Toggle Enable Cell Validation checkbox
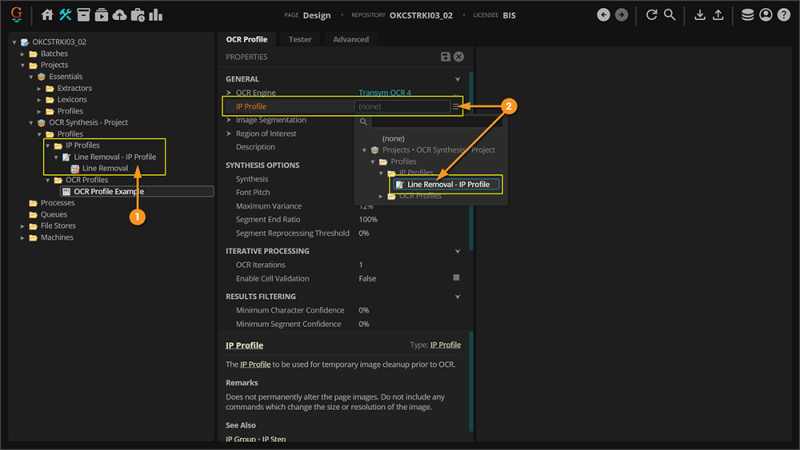 point(457,278)
